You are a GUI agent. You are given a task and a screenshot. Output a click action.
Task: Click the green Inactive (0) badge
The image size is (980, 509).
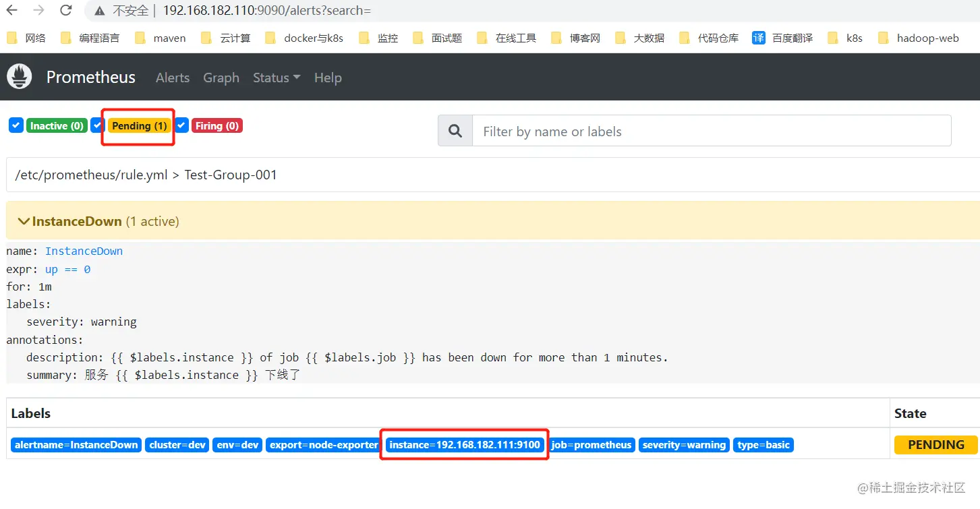pyautogui.click(x=57, y=126)
